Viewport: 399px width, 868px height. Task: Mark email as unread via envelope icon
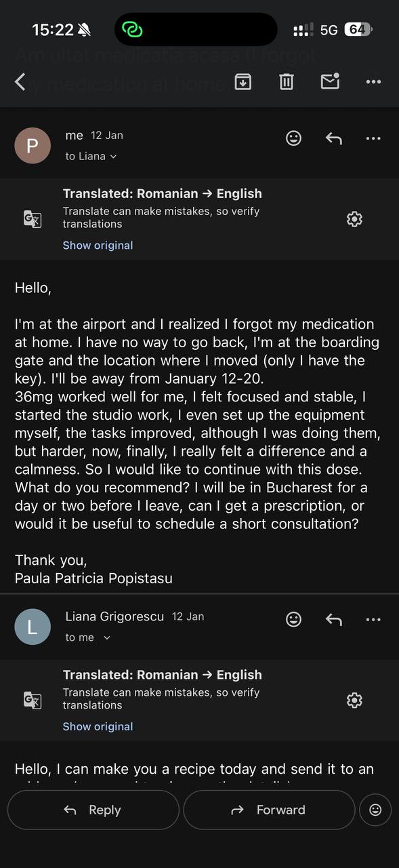coord(330,81)
